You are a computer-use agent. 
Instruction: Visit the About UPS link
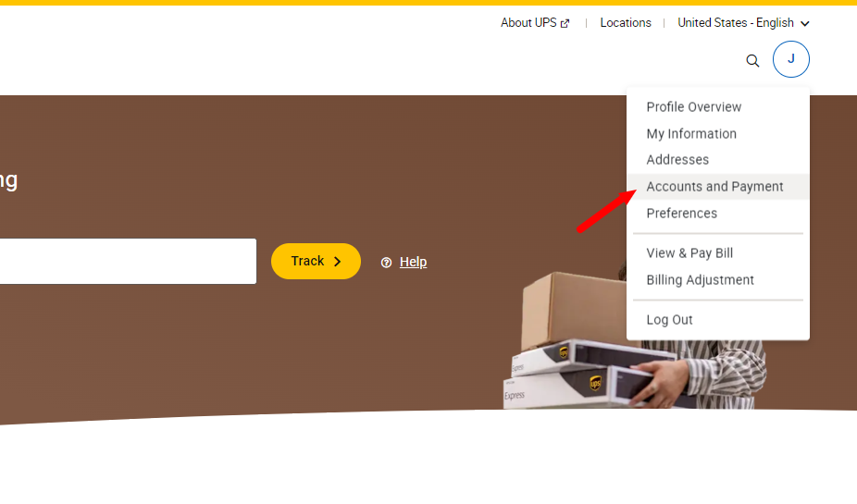click(x=528, y=23)
